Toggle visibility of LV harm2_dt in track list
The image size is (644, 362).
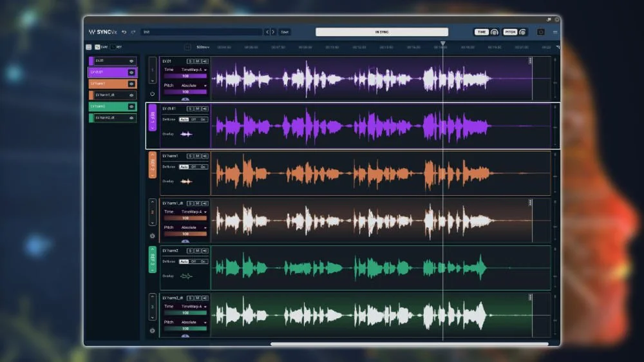[131, 118]
